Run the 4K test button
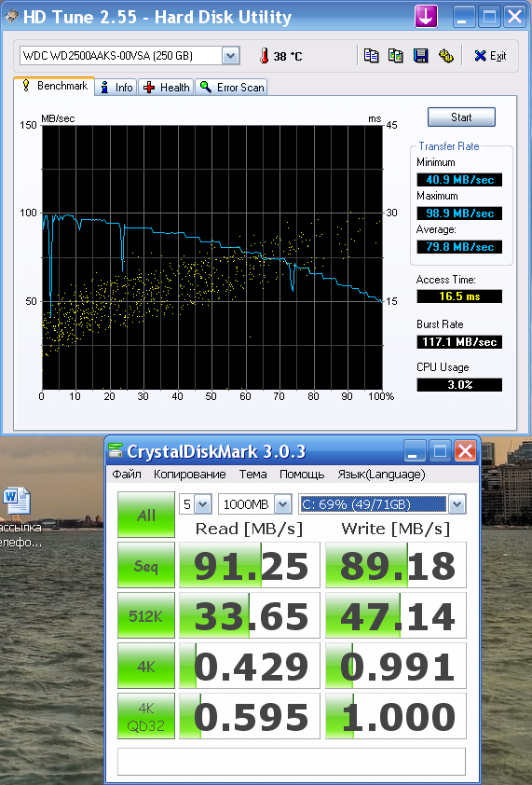This screenshot has height=785, width=532. point(146,666)
